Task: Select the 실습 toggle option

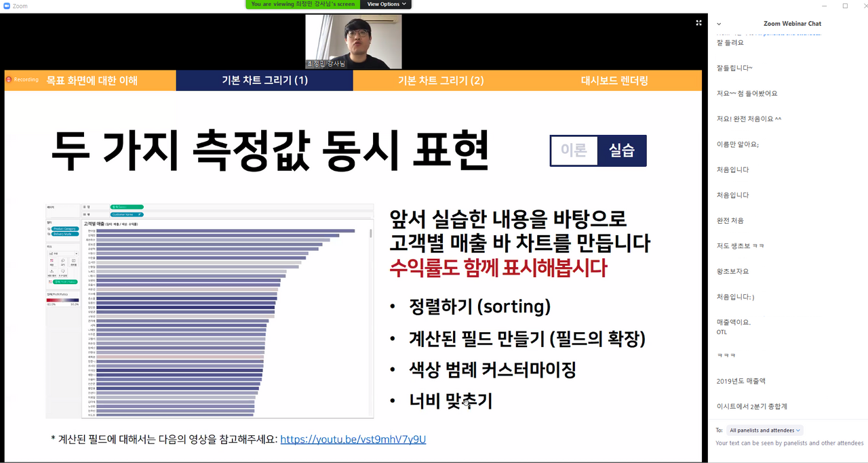Action: pyautogui.click(x=621, y=150)
